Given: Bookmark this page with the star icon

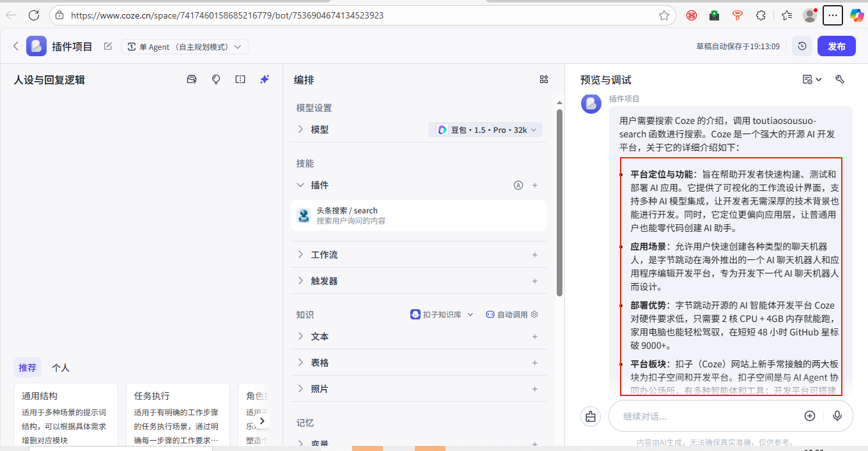Looking at the screenshot, I should click(x=664, y=15).
